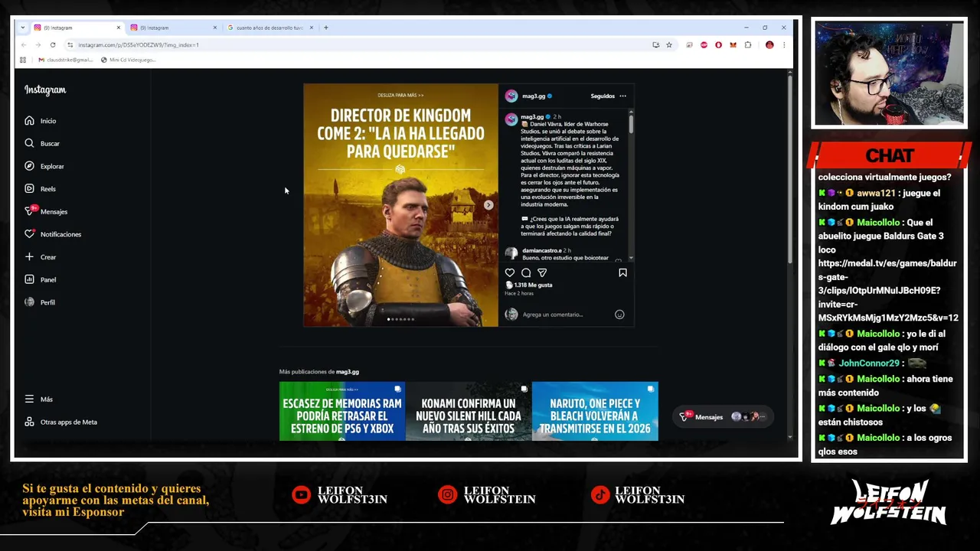Open Inicio from the Instagram sidebar

point(40,121)
